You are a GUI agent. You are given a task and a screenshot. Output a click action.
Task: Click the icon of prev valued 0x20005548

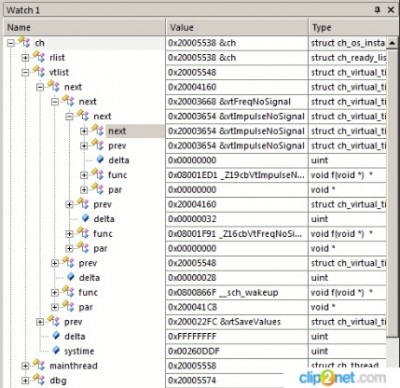coord(68,262)
